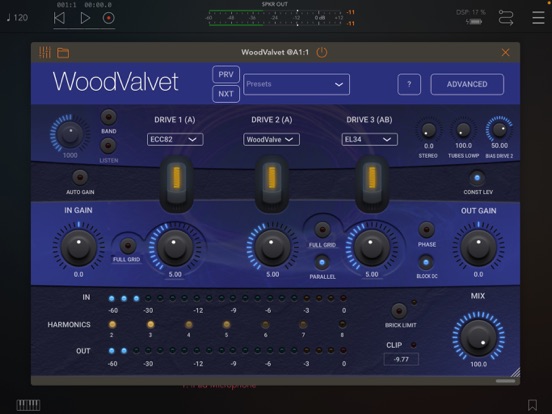Click the band frequency knob at 1000
The height and width of the screenshot is (414, 552).
(x=70, y=134)
